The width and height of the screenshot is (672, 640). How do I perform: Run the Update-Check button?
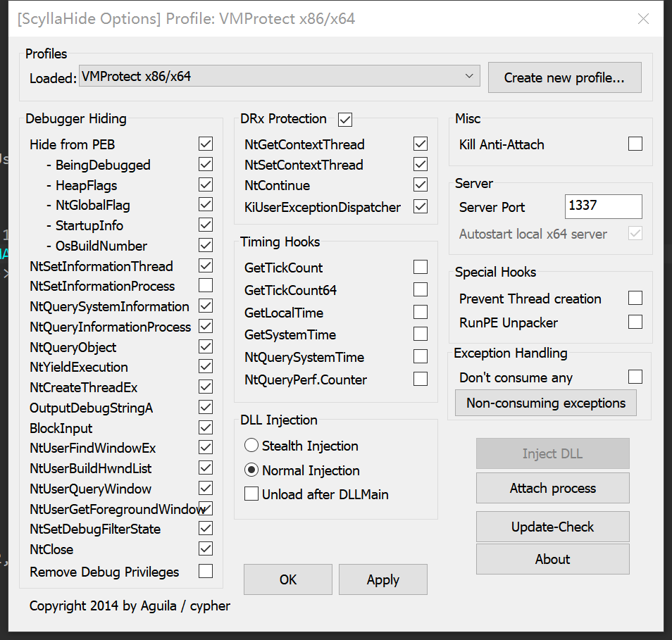pyautogui.click(x=552, y=527)
